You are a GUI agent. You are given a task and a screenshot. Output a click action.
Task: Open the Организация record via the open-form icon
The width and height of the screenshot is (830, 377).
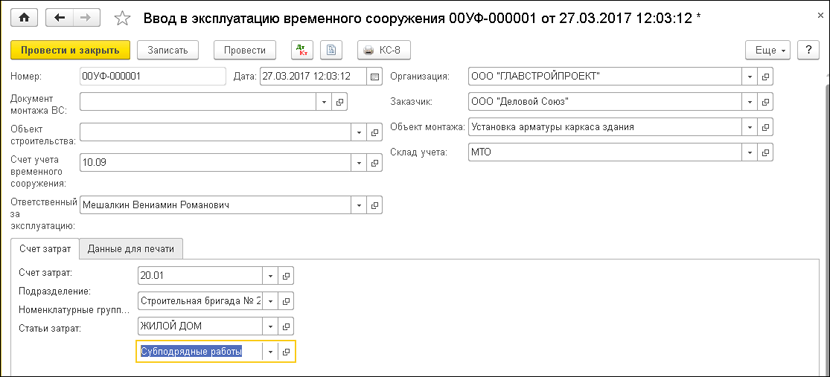click(765, 76)
